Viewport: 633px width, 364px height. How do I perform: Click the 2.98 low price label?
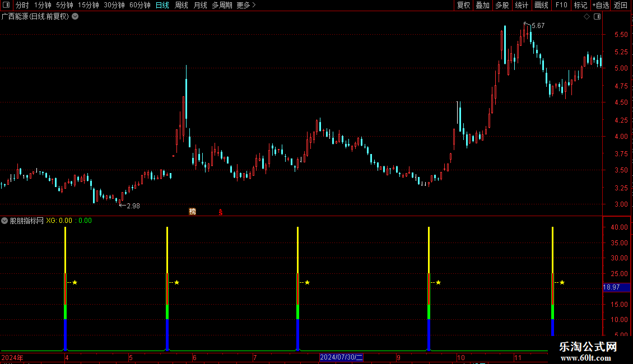133,206
